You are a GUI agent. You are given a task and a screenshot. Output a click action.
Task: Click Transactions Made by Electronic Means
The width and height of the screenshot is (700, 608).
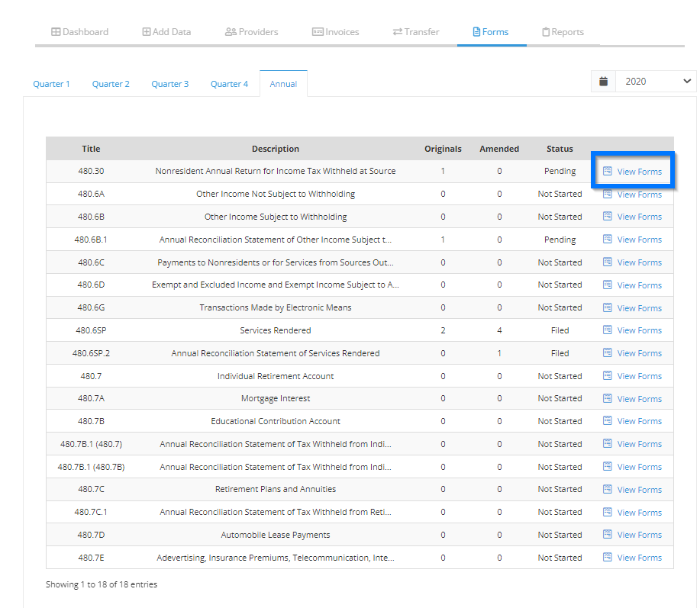point(276,307)
